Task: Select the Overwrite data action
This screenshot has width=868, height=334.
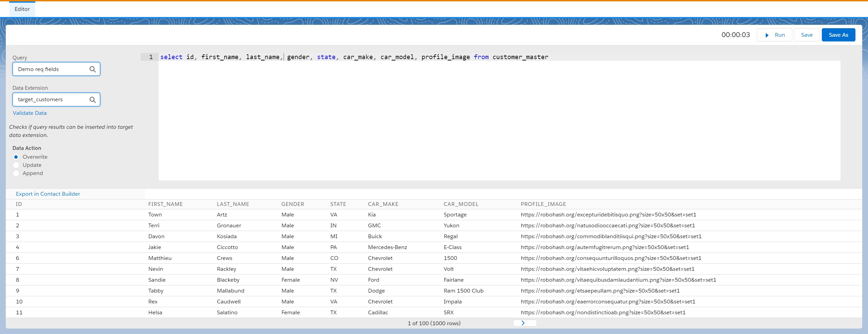Action: (x=16, y=157)
